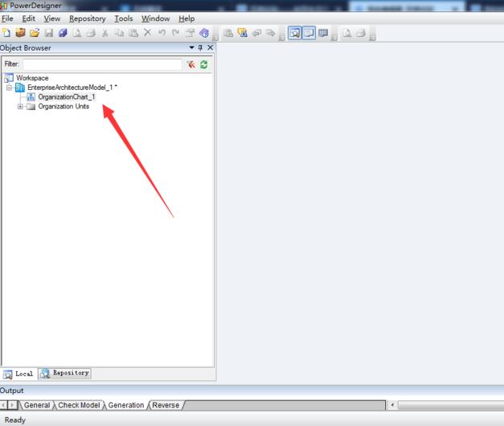Click the Print Preview toolbar icon
The width and height of the screenshot is (504, 426).
(x=77, y=33)
